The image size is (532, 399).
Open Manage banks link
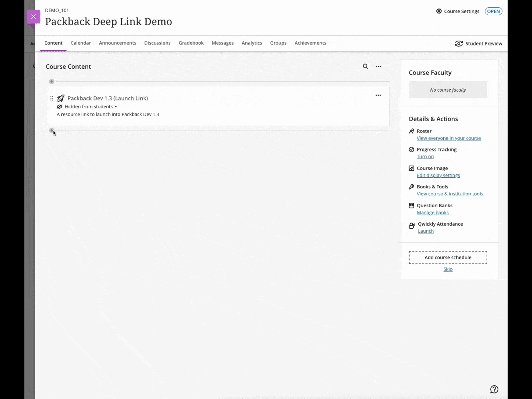coord(433,213)
